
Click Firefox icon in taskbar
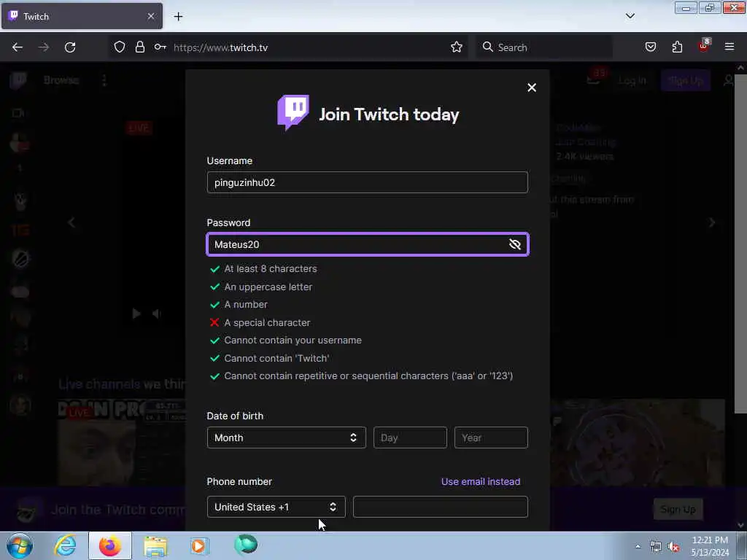[110, 545]
